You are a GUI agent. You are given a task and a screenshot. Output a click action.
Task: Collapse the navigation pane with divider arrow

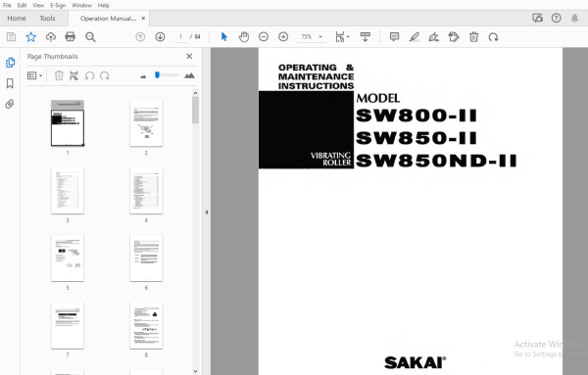206,212
